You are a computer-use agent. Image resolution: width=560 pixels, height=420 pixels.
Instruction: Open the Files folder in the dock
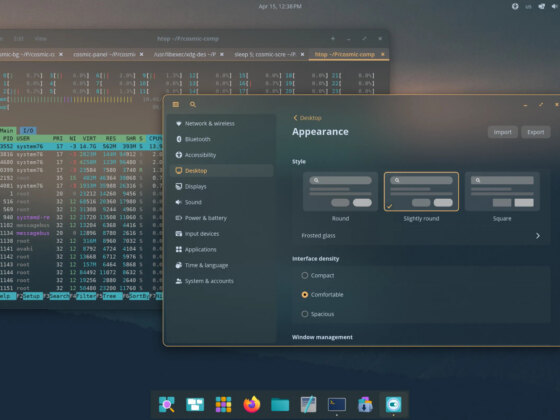pos(280,405)
